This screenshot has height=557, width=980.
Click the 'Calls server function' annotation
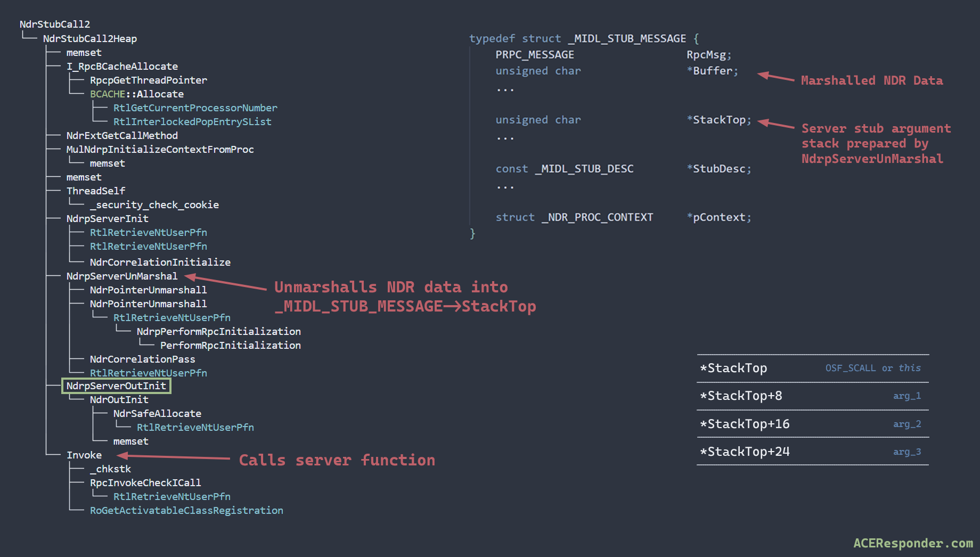pyautogui.click(x=337, y=460)
